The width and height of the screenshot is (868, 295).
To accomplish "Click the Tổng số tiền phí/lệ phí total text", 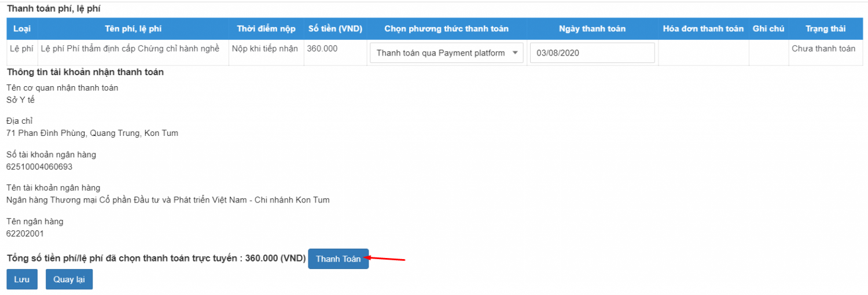I will [x=156, y=259].
